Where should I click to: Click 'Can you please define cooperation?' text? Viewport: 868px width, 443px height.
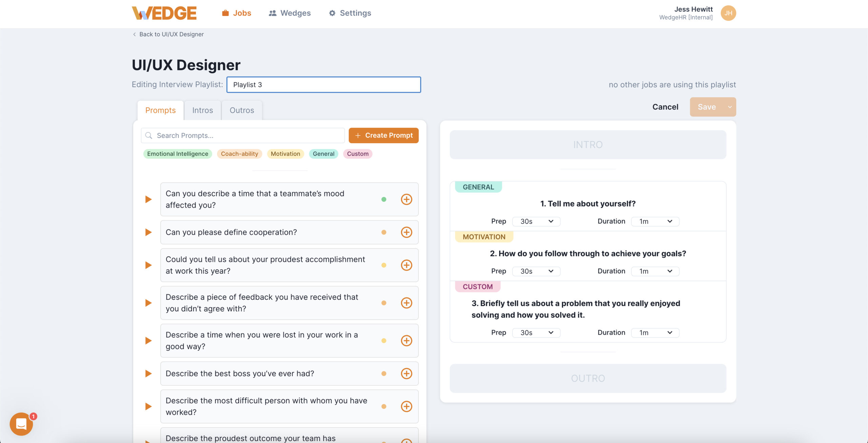(x=231, y=232)
